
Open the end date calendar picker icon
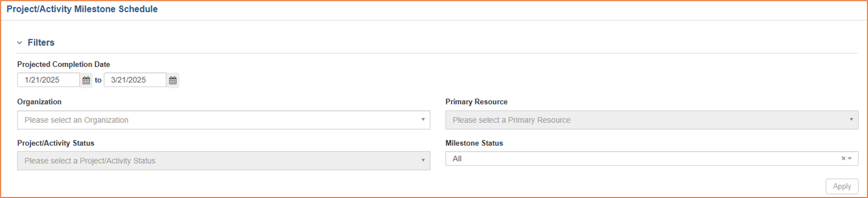tap(173, 80)
